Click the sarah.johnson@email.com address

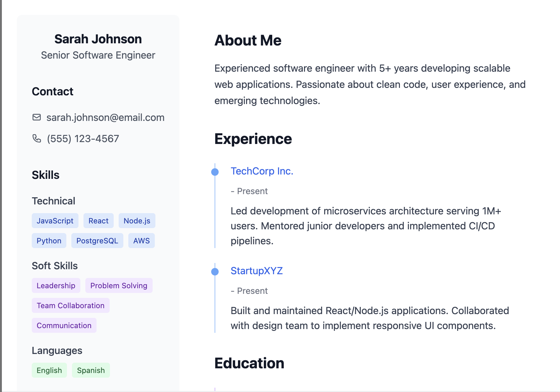click(x=105, y=117)
